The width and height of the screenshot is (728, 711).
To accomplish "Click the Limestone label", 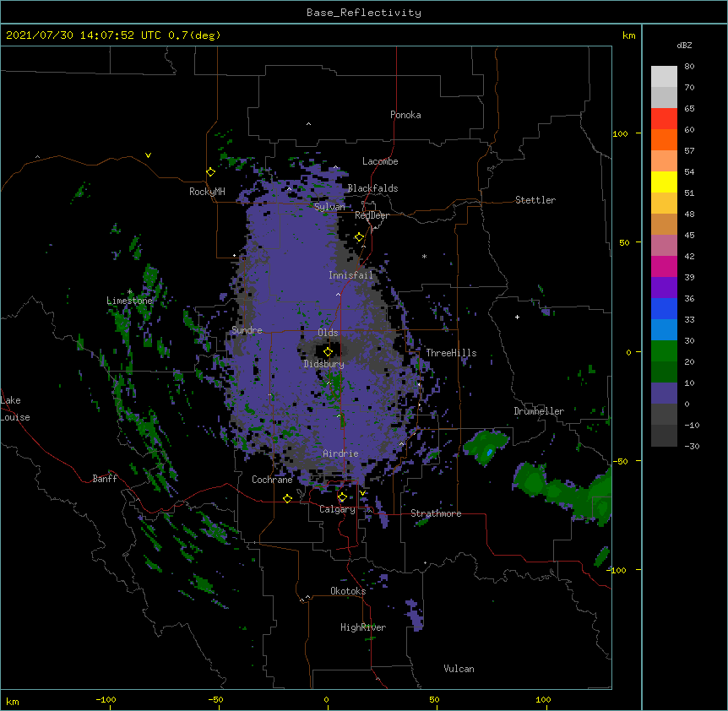I will coord(129,301).
